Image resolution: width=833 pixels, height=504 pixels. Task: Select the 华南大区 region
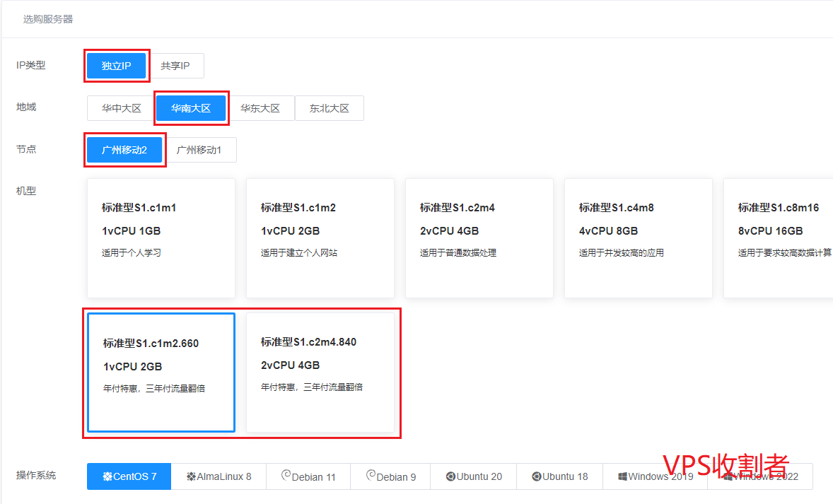click(191, 108)
